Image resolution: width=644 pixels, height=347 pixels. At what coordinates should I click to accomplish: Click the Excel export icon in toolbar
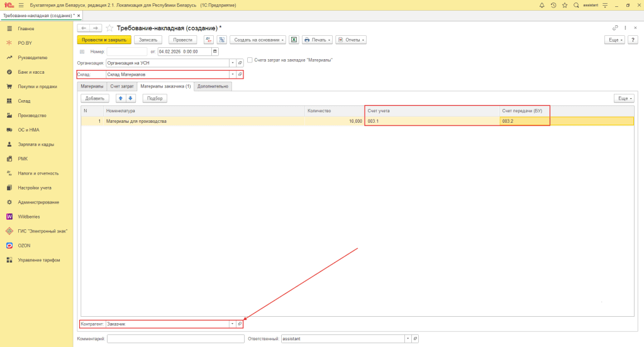tap(293, 40)
